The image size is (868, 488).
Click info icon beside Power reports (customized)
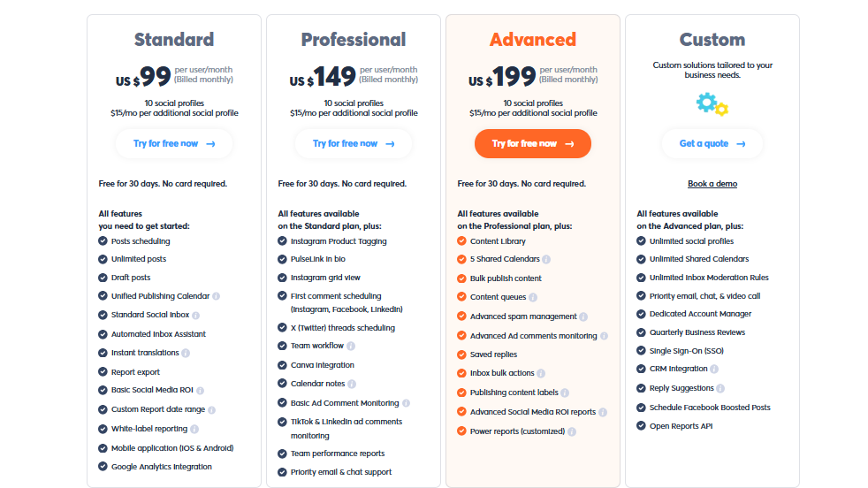pyautogui.click(x=572, y=431)
